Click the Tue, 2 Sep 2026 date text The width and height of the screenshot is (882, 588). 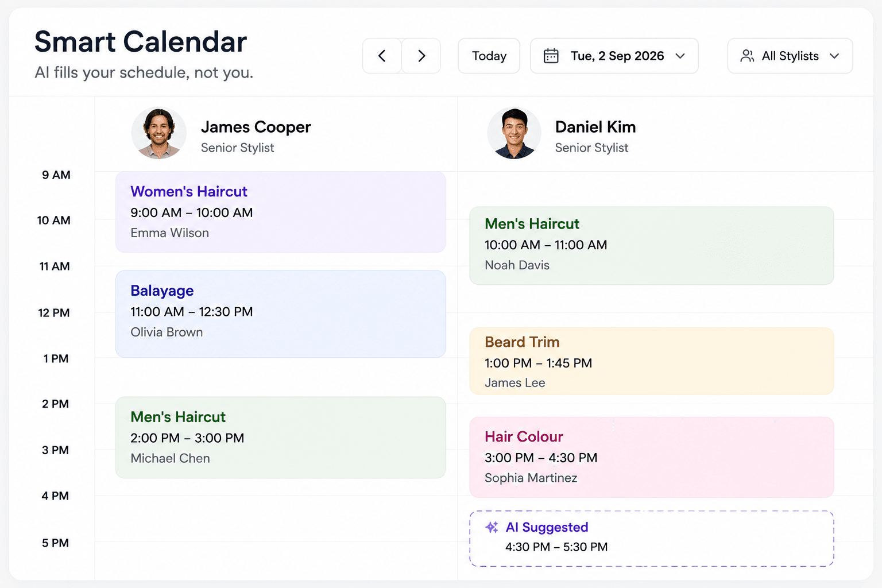coord(617,56)
